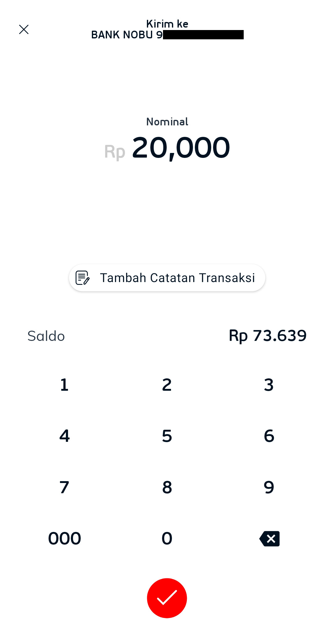Image resolution: width=334 pixels, height=644 pixels.
Task: Tap the Kirim ke BANK NOBU header
Action: click(167, 29)
